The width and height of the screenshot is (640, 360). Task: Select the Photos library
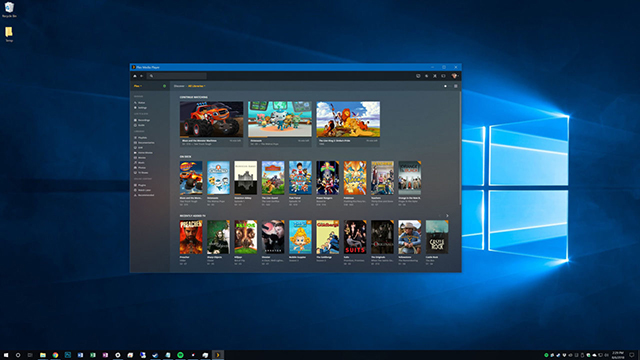click(140, 168)
